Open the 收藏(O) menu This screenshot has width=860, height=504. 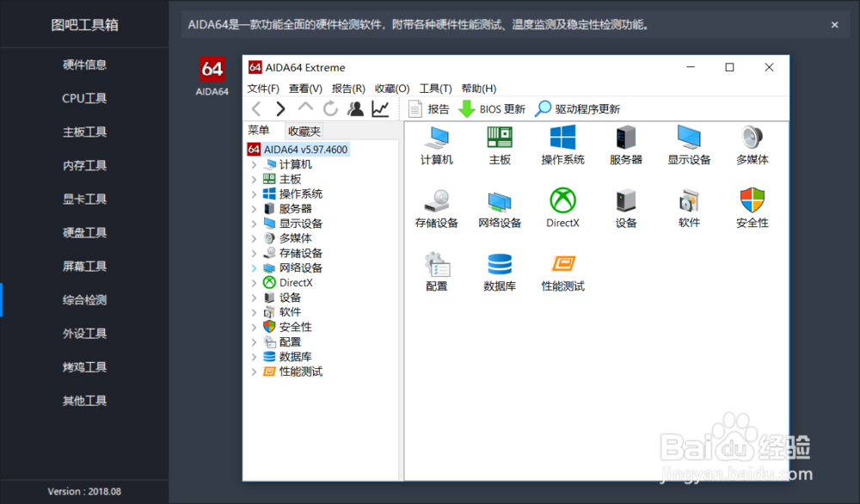392,89
